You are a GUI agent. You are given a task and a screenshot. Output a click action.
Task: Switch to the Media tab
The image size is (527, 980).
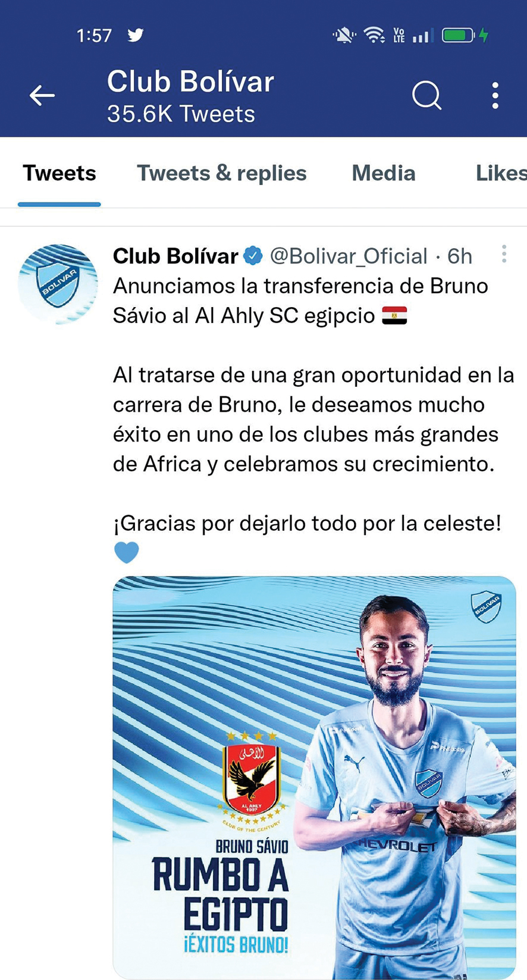(x=384, y=173)
